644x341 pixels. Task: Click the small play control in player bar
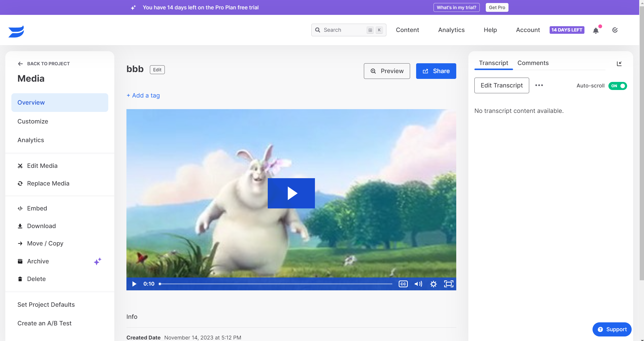[x=134, y=284]
